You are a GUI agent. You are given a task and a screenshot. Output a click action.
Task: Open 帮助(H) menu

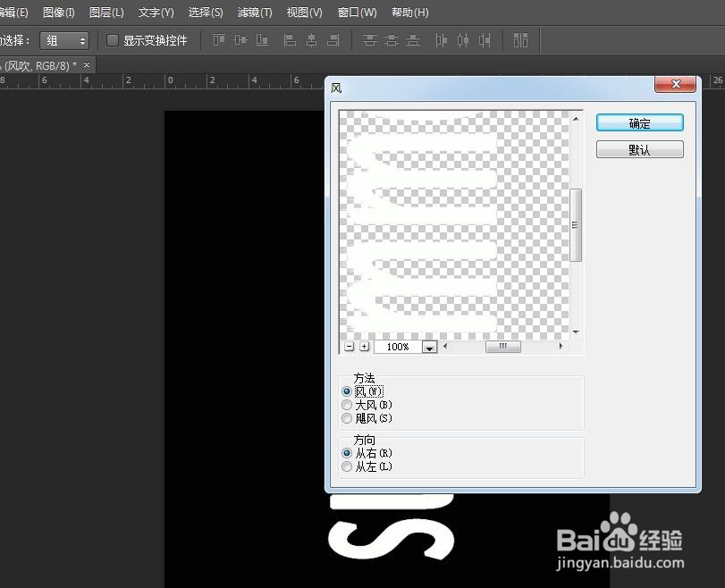point(409,13)
